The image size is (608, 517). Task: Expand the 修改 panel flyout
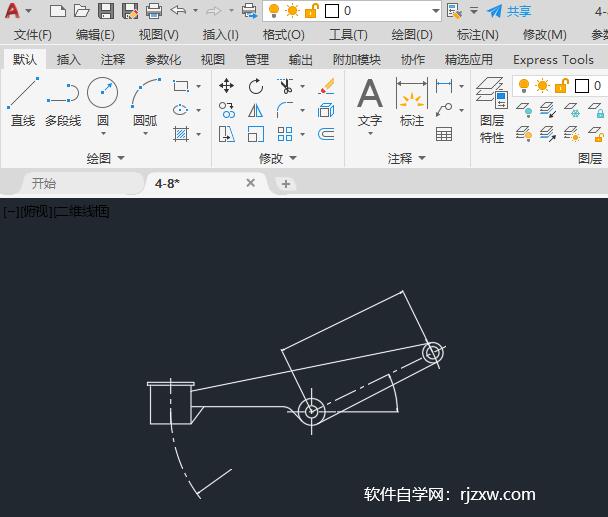tap(278, 158)
